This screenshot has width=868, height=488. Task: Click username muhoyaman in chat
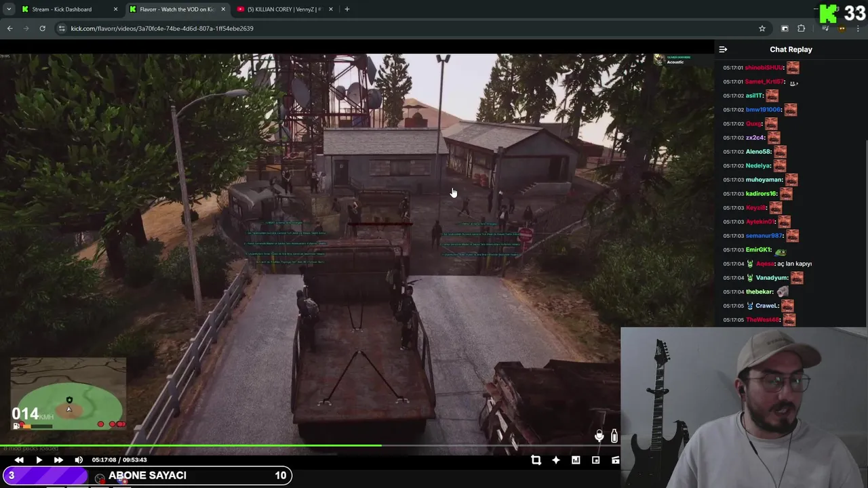[764, 180]
